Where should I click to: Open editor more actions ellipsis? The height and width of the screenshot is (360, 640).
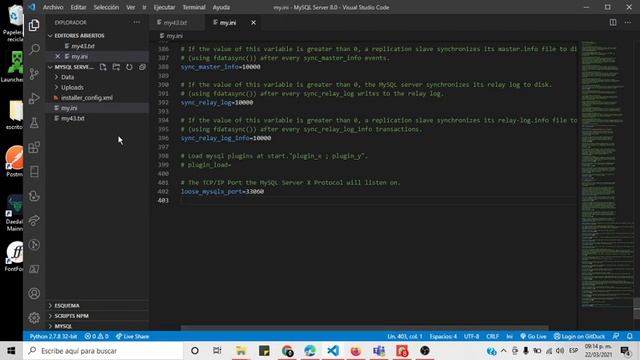(628, 22)
